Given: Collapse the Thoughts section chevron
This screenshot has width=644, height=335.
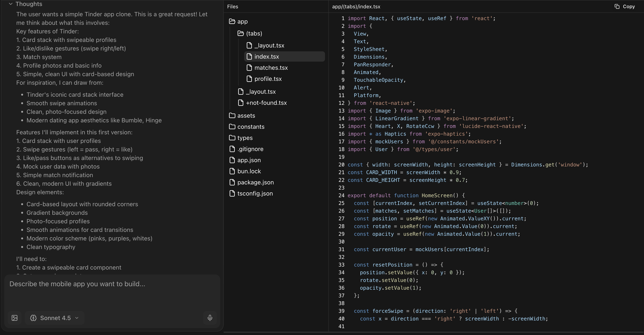Looking at the screenshot, I should coord(10,4).
